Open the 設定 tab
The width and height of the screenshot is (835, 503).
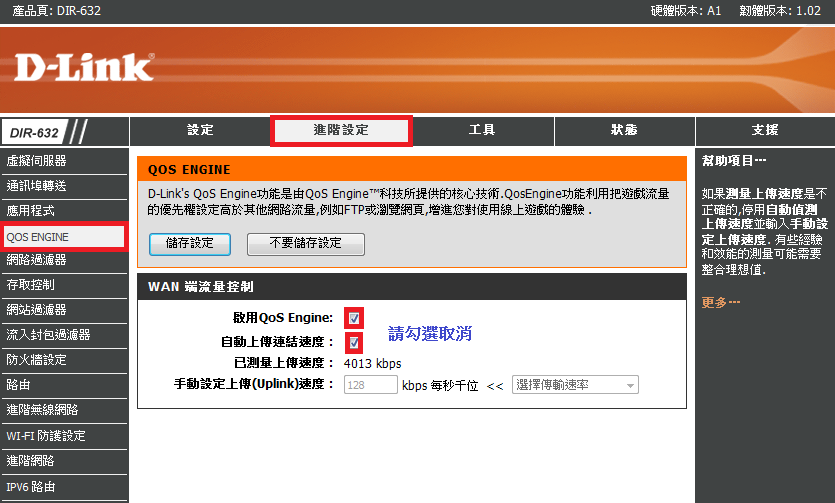coord(200,130)
